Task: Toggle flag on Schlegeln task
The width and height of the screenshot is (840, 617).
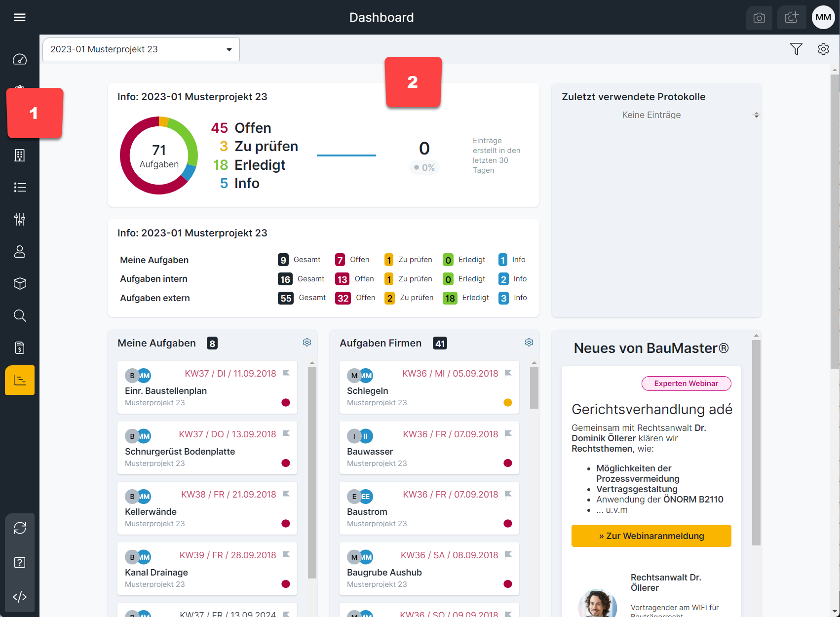Action: click(508, 374)
